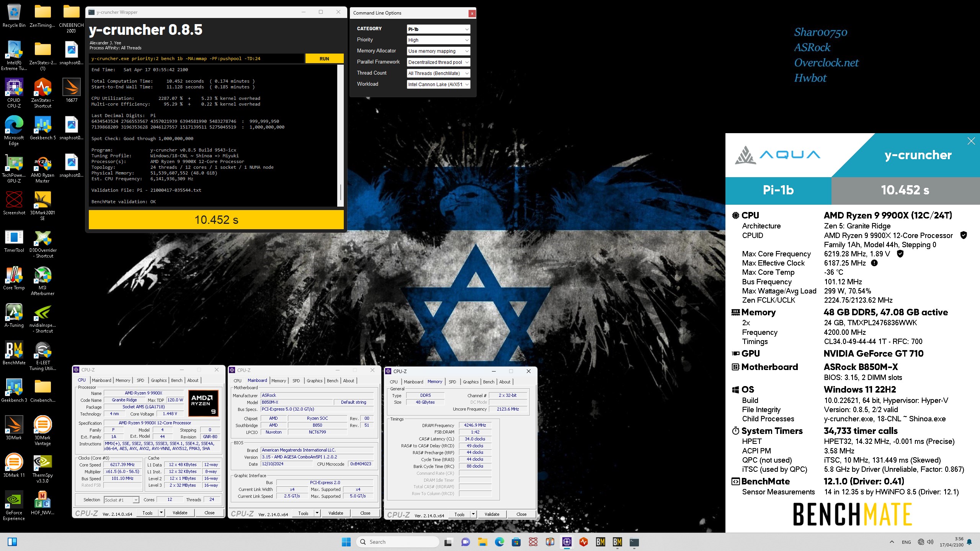Launch Geekbench 5 from the desktop

[42, 128]
